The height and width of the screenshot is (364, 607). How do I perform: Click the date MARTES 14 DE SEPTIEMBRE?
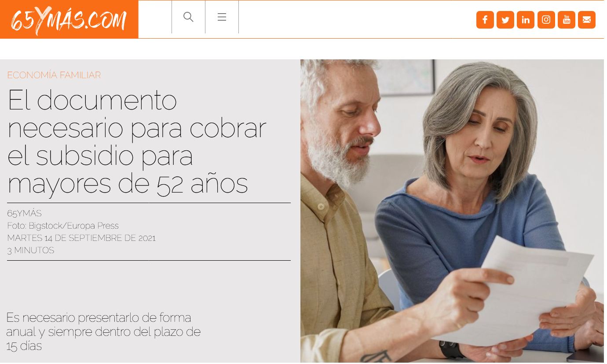coord(81,238)
